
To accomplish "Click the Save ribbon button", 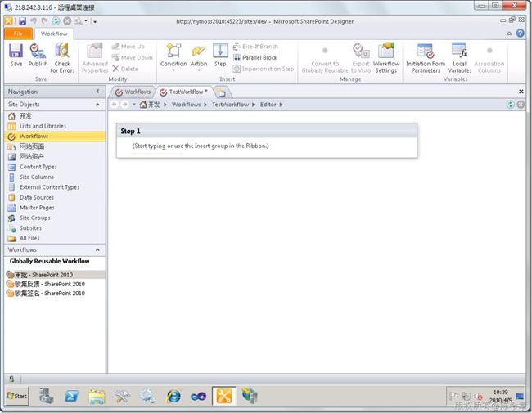I will click(x=16, y=55).
